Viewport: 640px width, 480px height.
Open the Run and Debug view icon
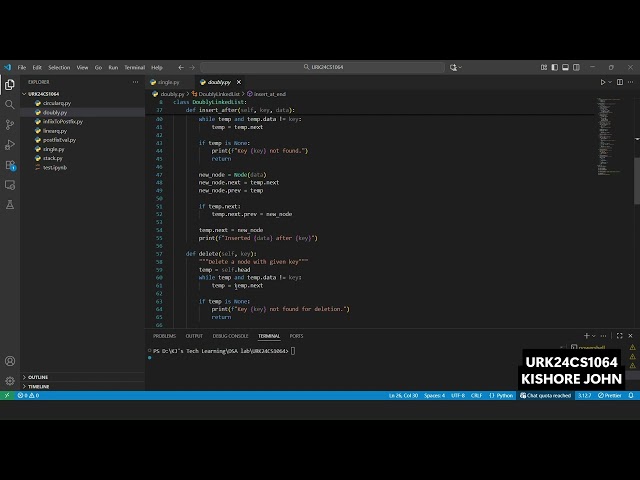(x=10, y=144)
